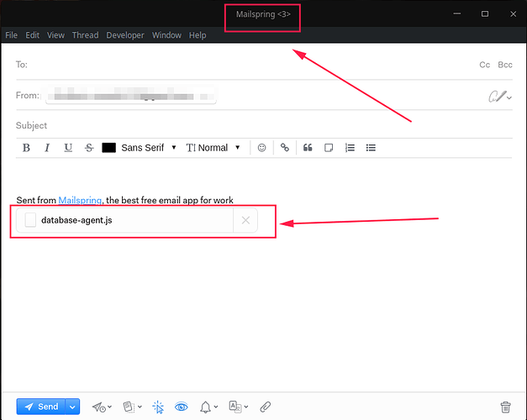Toggle strikethrough formatting
Screen dimensions: 527x420
point(89,148)
